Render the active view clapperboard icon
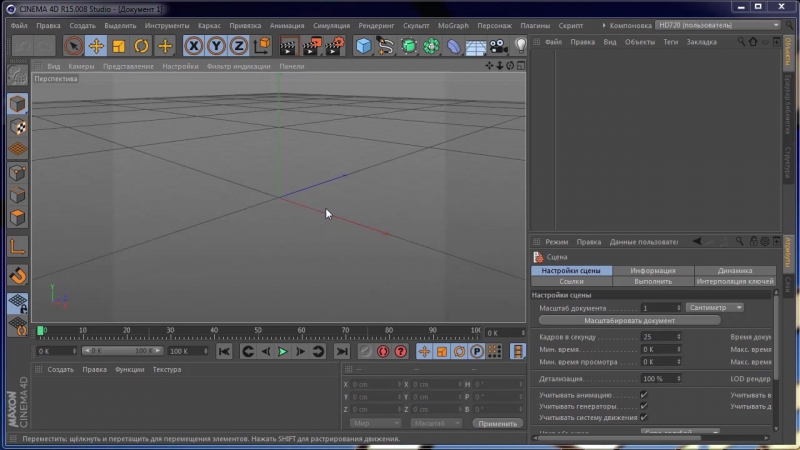Viewport: 800px width, 450px height. pyautogui.click(x=288, y=46)
